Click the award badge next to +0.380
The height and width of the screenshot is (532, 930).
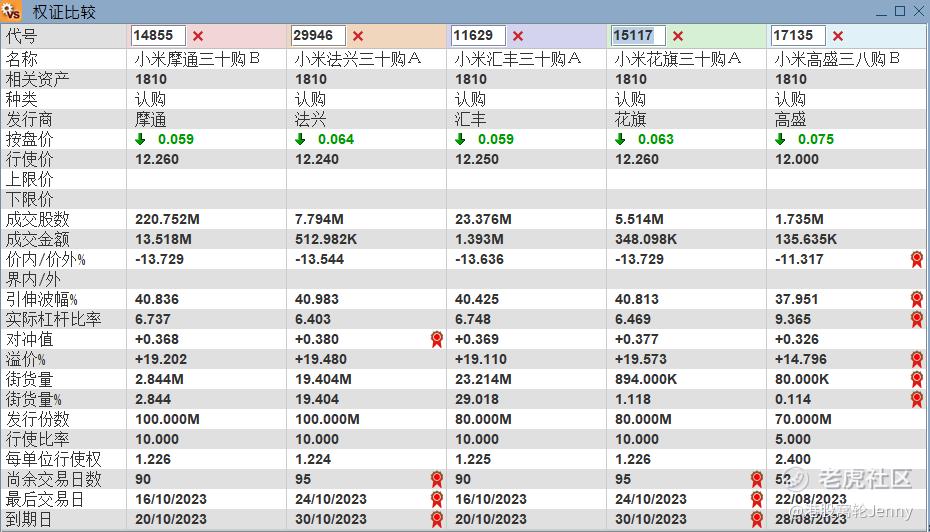[437, 339]
